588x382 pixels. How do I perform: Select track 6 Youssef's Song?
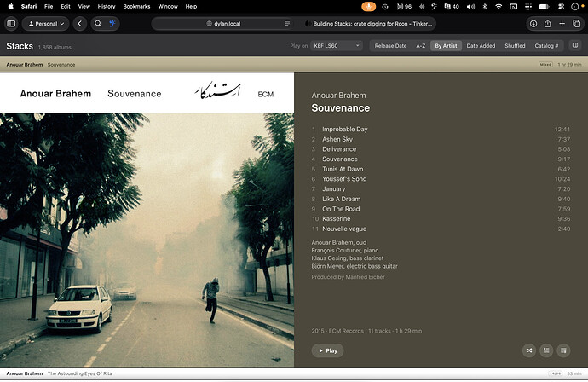441,179
